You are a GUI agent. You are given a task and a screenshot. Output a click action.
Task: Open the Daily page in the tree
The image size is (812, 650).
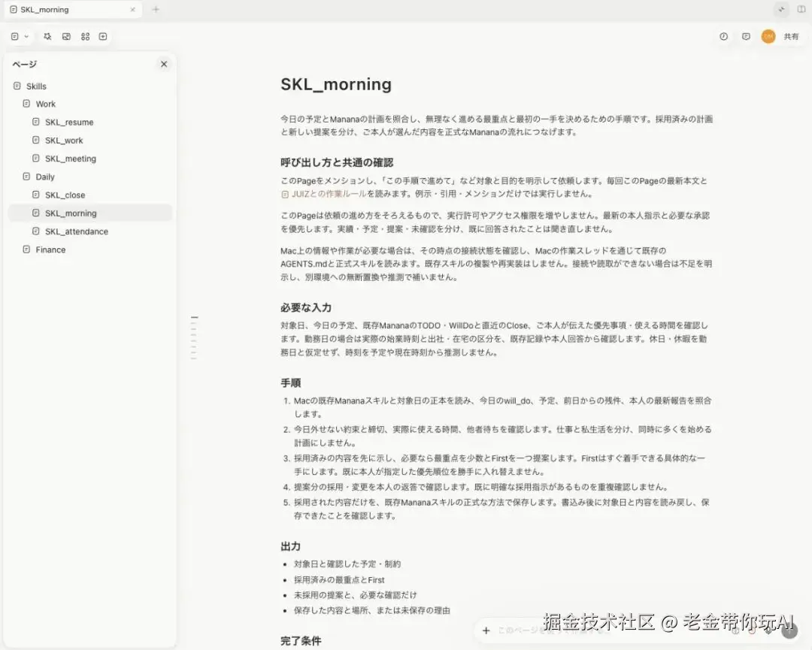(45, 177)
